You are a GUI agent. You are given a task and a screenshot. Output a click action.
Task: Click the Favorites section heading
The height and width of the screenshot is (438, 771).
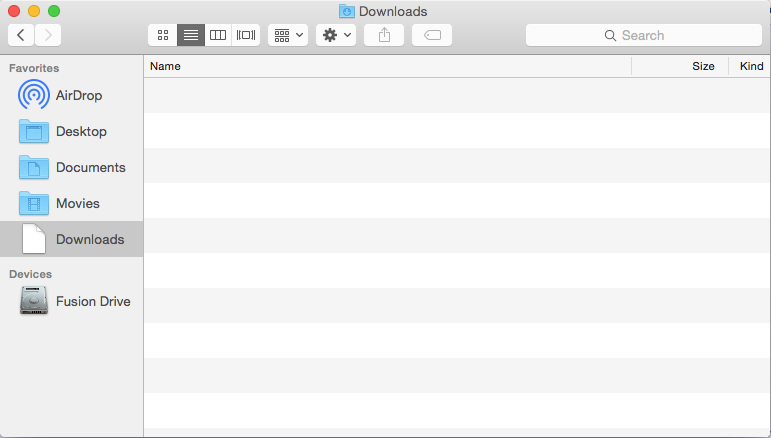click(x=34, y=68)
